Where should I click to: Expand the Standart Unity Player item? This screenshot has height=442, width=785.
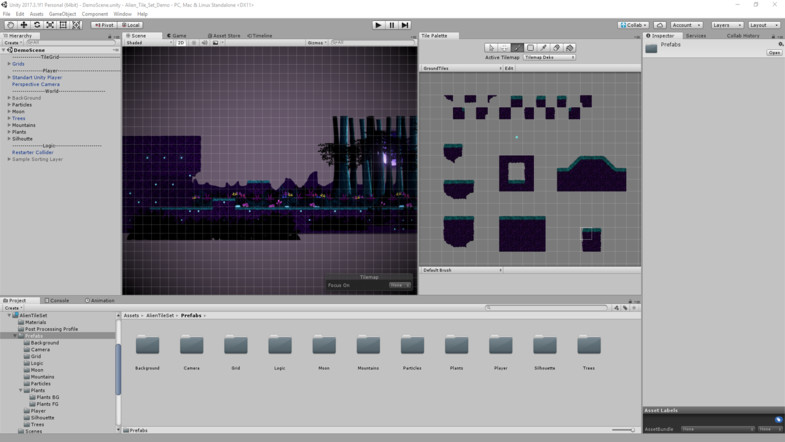pos(9,78)
